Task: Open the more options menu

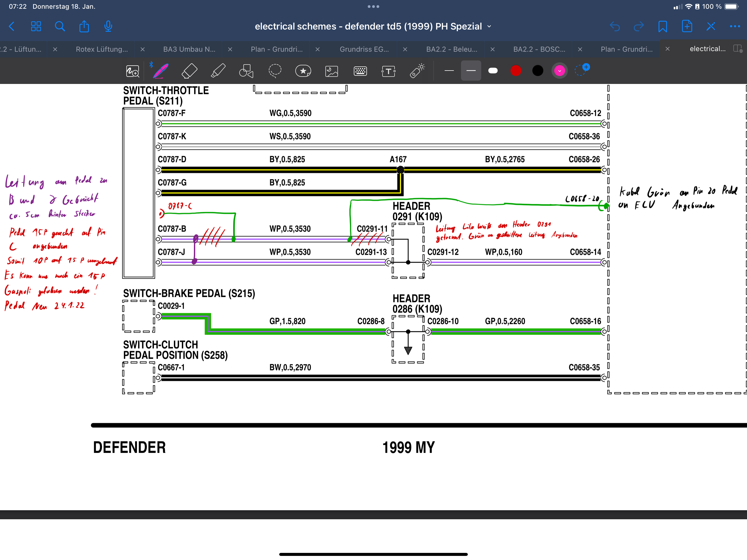Action: point(735,26)
